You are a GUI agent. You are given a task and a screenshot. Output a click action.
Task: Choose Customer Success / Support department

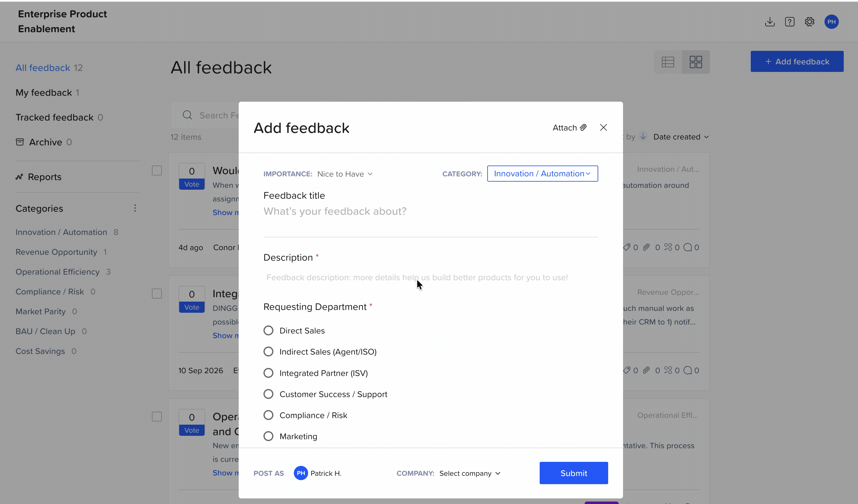pos(268,394)
